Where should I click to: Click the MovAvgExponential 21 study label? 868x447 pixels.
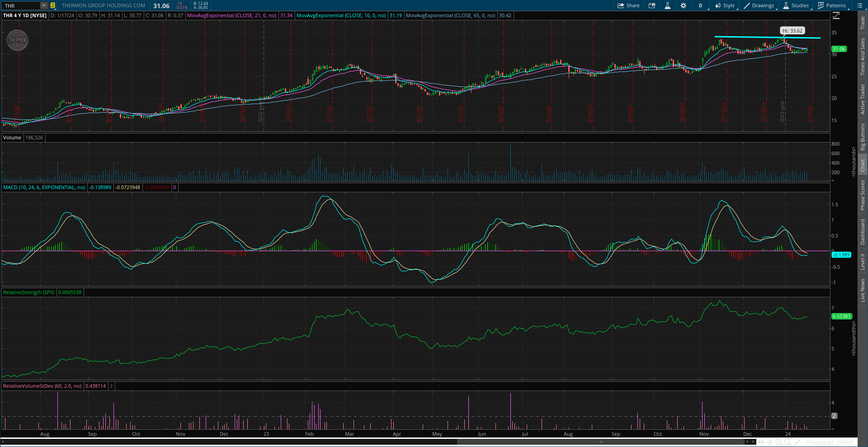(231, 15)
